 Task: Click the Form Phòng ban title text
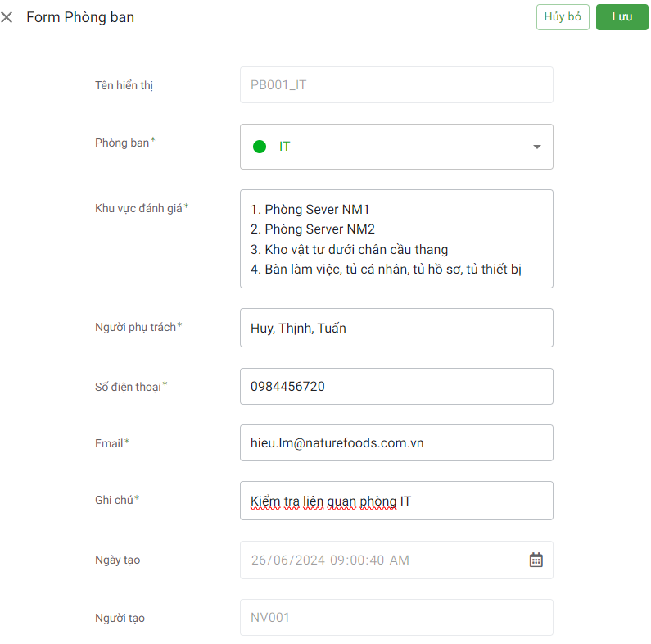[x=80, y=17]
